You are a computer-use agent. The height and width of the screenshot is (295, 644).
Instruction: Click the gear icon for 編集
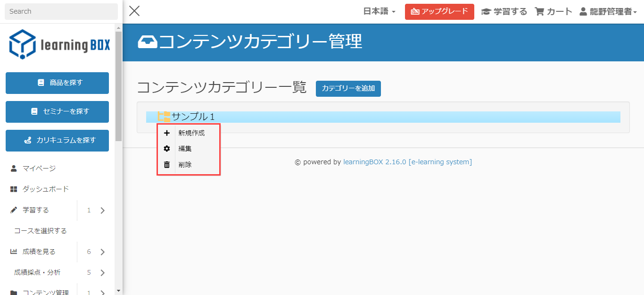pos(166,149)
